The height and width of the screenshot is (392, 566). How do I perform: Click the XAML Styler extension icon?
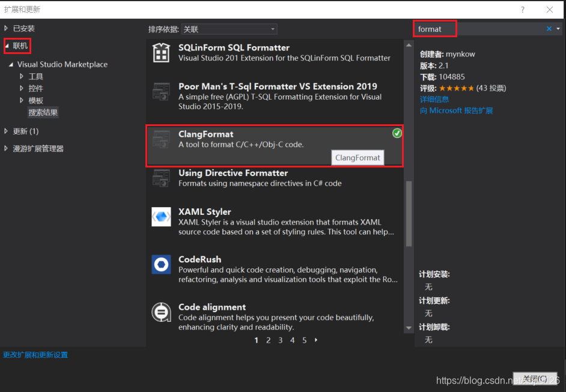point(161,217)
